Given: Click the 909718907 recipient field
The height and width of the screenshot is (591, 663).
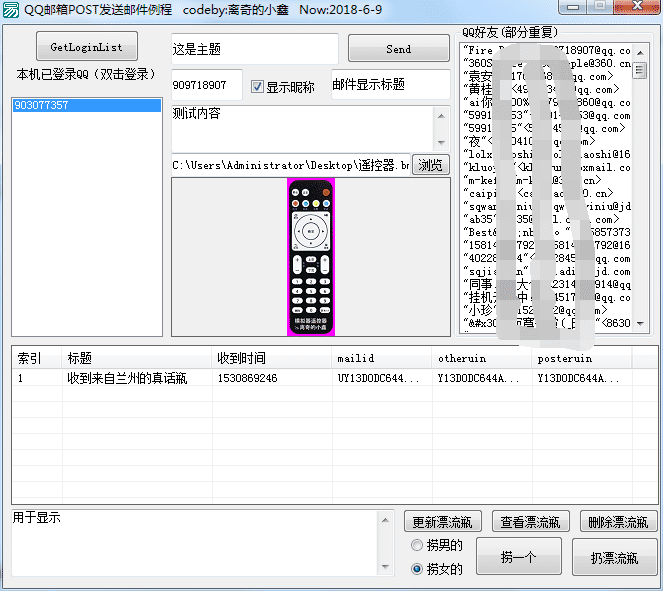Looking at the screenshot, I should [206, 85].
